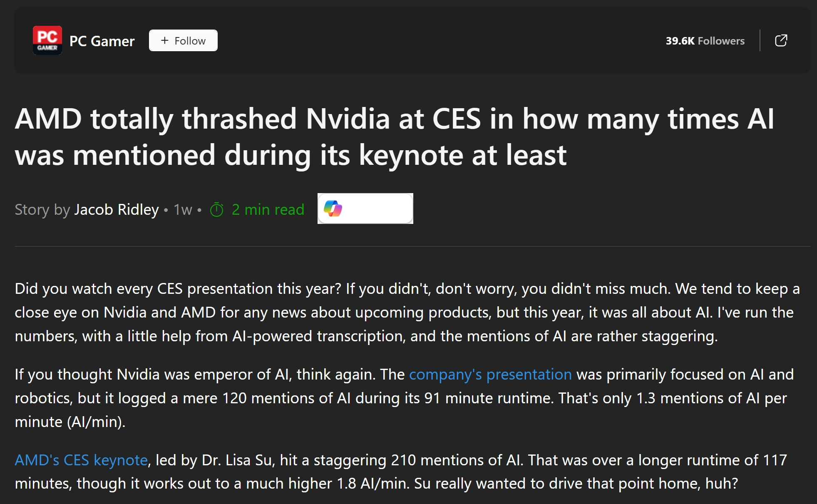Click the article headline about AMD and Nvidia

(395, 137)
